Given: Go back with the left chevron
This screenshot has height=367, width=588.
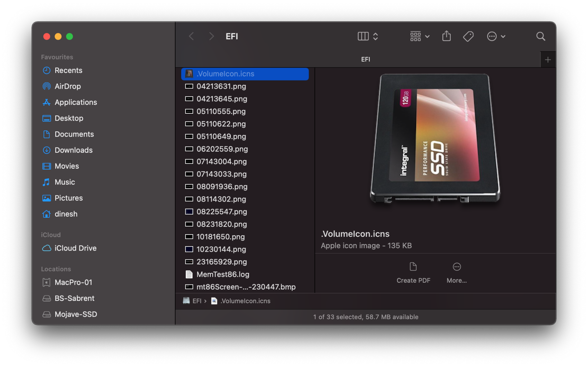Looking at the screenshot, I should 191,36.
